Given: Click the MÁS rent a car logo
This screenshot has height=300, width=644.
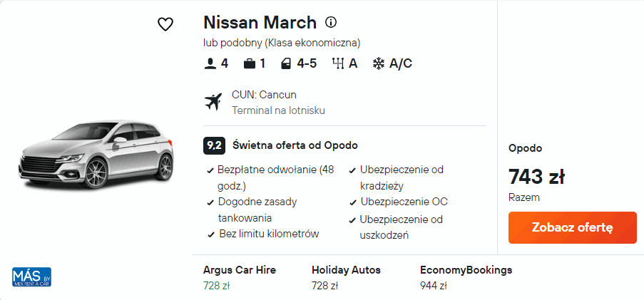Looking at the screenshot, I should click(31, 276).
